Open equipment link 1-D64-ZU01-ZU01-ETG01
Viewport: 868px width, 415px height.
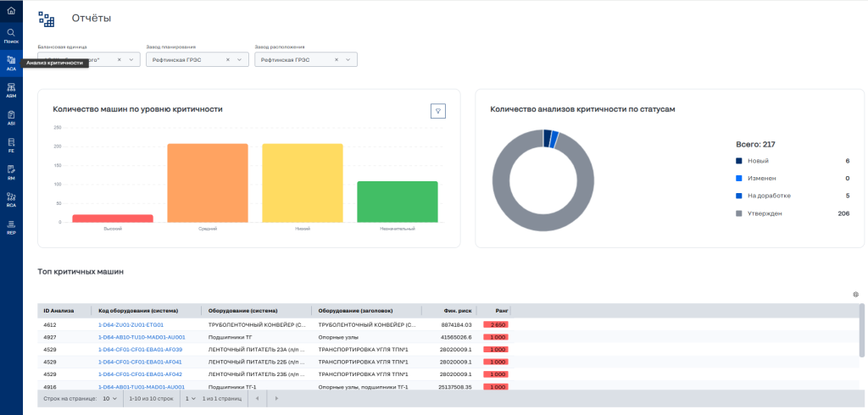(131, 324)
